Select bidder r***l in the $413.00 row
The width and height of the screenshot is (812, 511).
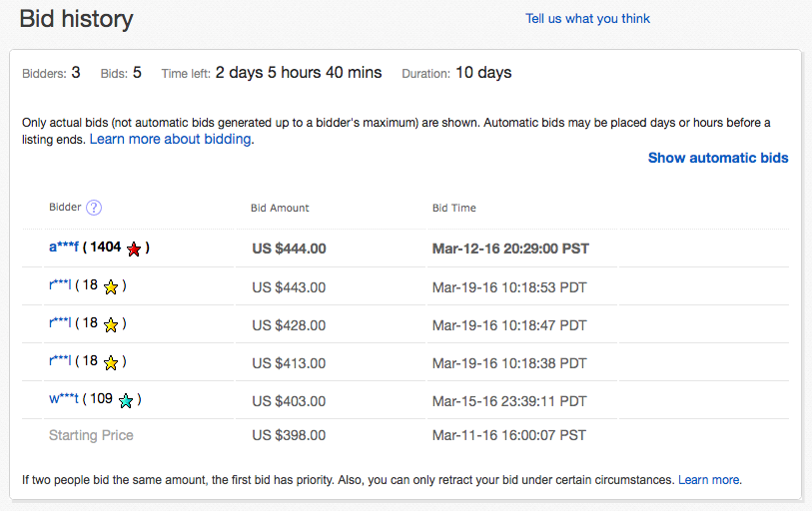[60, 360]
